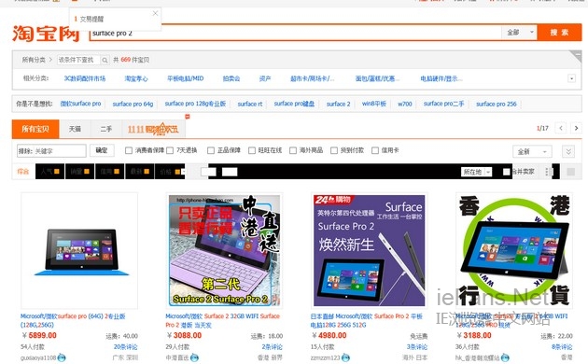Toggle 合并卖家 checkbox
Viewport: 588px width, 364px height.
pos(507,172)
